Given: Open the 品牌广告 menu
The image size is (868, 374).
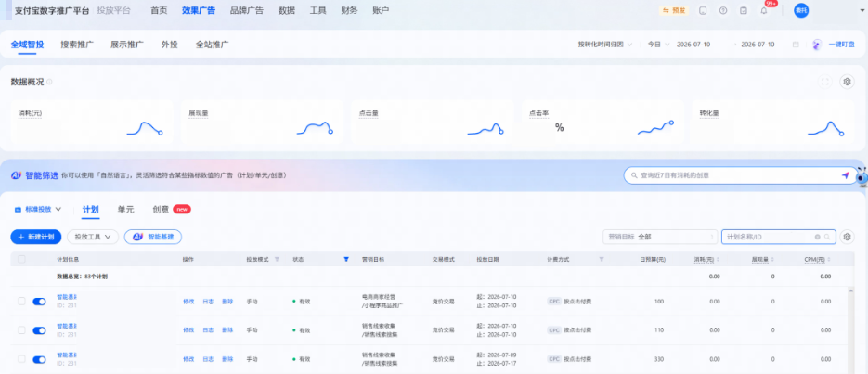Looking at the screenshot, I should click(x=247, y=10).
